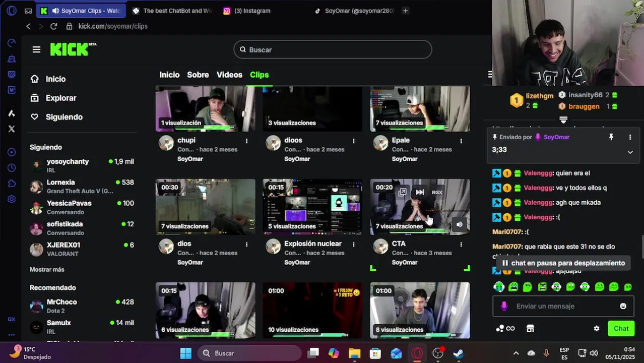Collapse the gift leaderboard arrow
Viewport: 644px width, 363px height.
pos(563,120)
